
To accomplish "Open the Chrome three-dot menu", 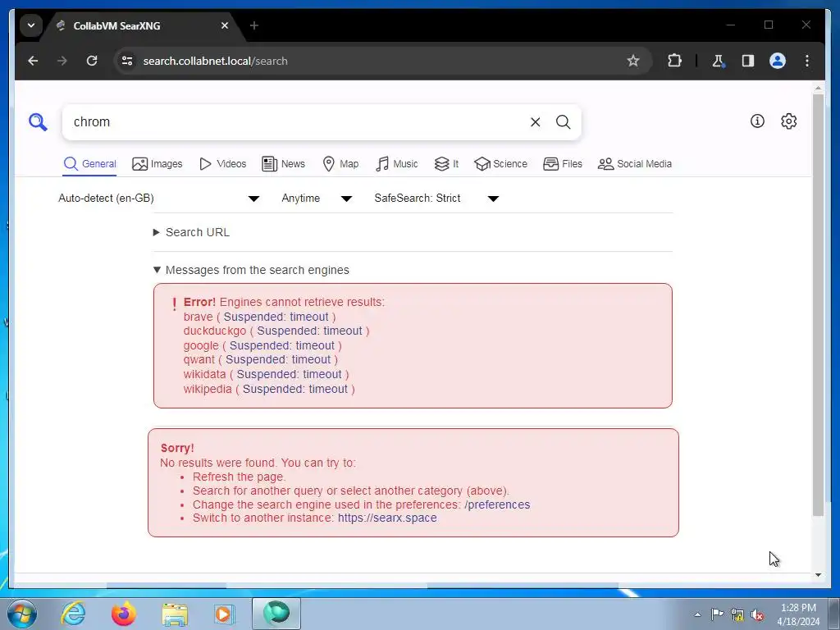I will pos(807,61).
